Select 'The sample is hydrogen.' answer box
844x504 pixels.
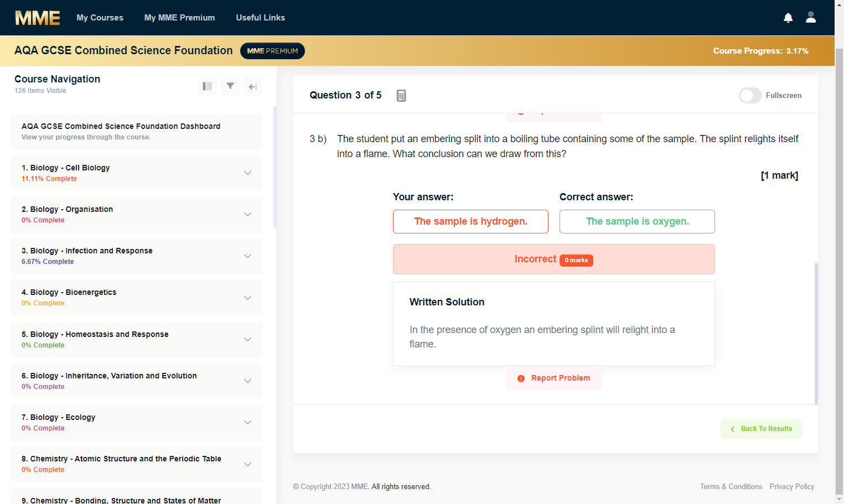pos(470,221)
